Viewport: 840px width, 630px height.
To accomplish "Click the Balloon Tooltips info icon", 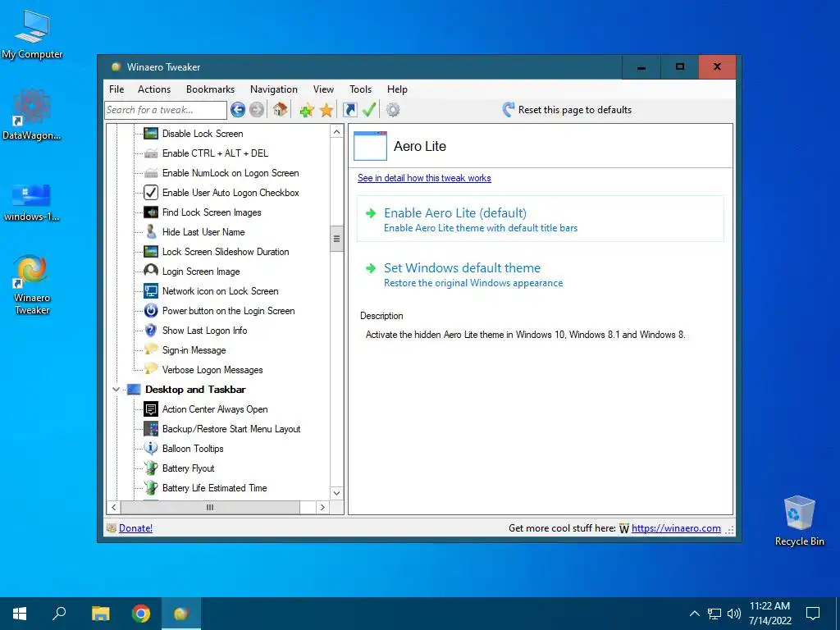I will pos(151,448).
